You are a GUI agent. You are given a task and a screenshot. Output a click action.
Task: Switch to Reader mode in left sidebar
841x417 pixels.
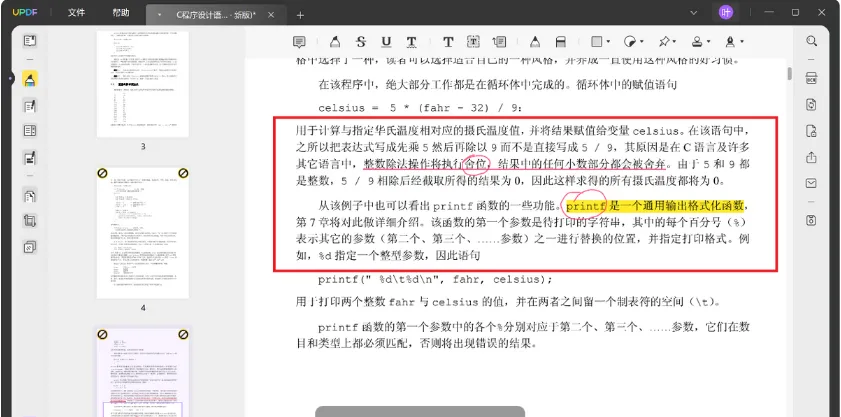[30, 41]
